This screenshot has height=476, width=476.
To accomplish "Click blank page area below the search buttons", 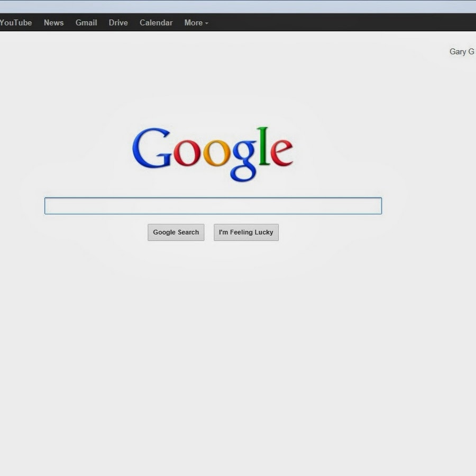I will point(238,360).
